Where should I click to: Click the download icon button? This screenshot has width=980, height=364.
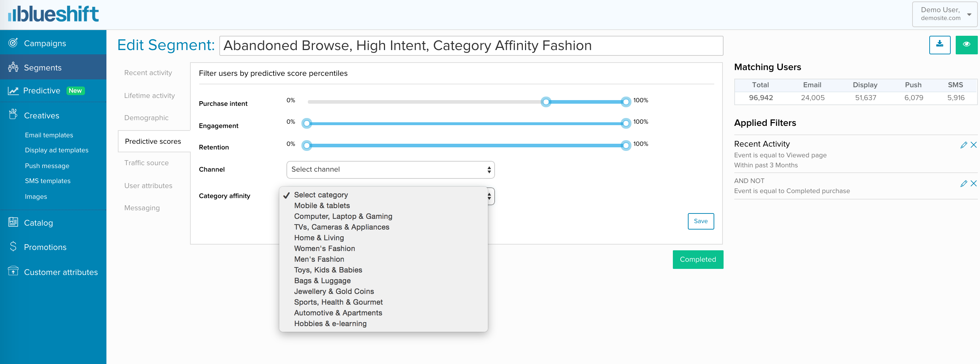[x=939, y=45]
